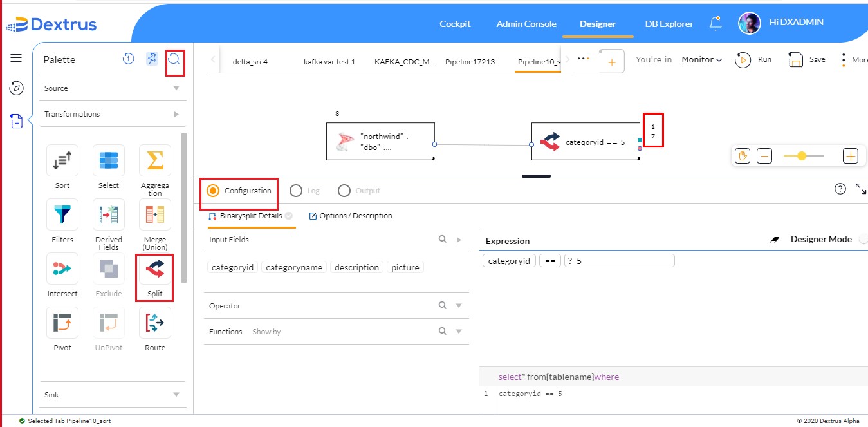The width and height of the screenshot is (868, 427).
Task: Zoom in canvas with plus button
Action: (851, 156)
